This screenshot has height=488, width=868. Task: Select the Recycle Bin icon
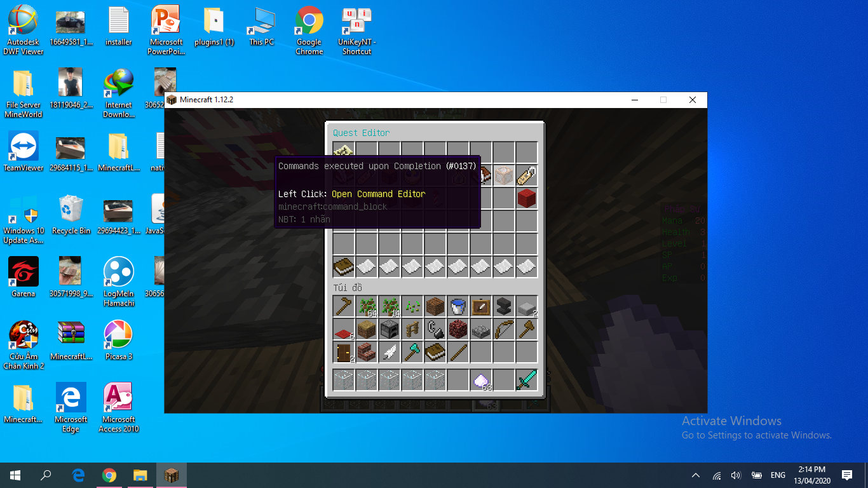tap(71, 214)
